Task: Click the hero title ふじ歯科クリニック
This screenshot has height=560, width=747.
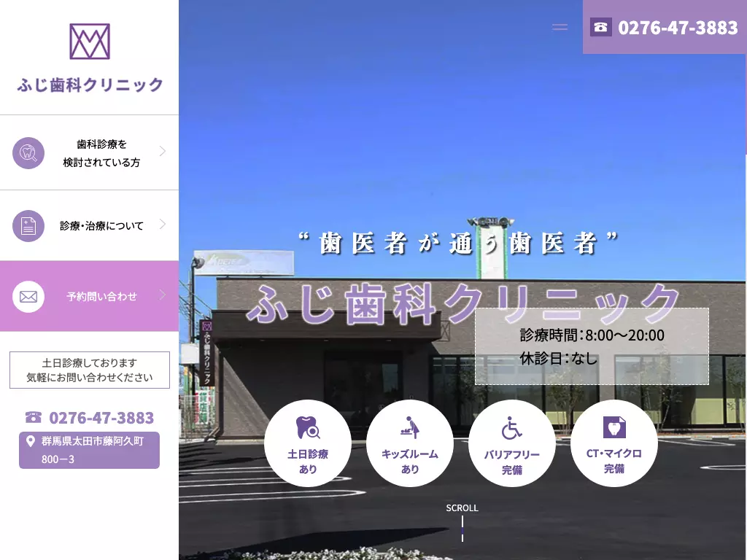Action: pos(463,304)
